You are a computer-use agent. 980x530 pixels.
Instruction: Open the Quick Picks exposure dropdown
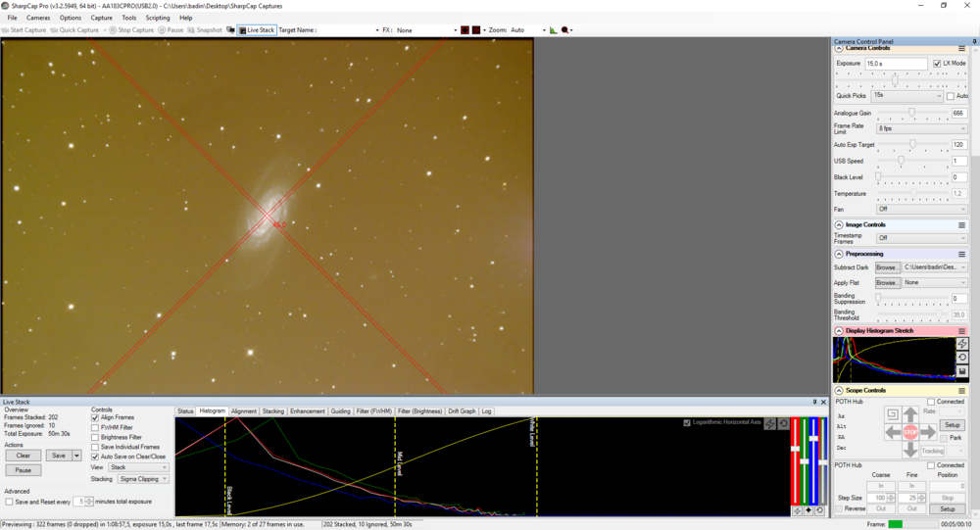point(906,96)
